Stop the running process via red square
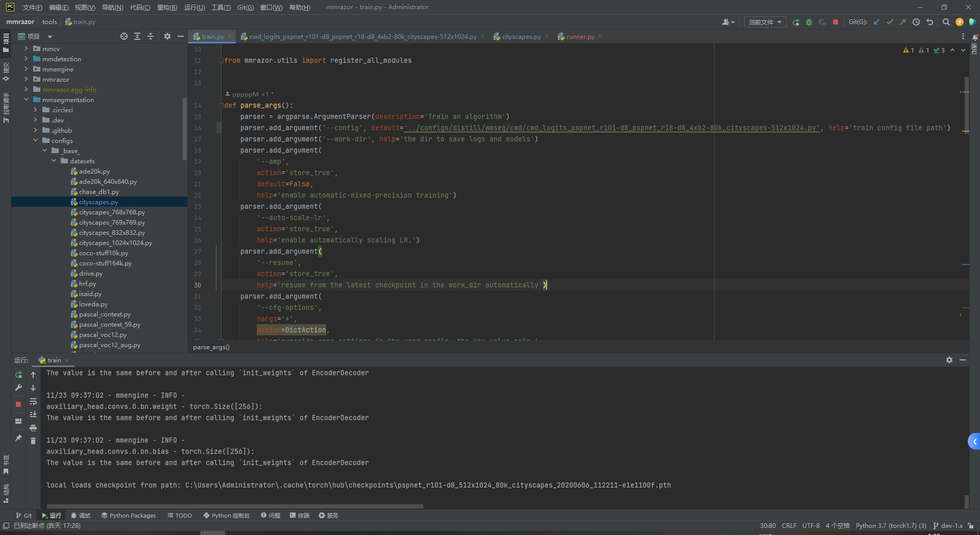980x535 pixels. click(836, 22)
